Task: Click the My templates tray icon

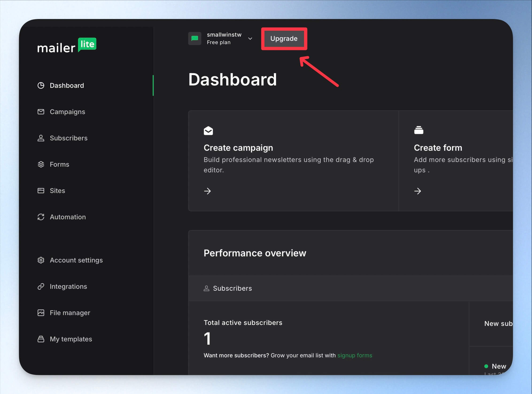Action: click(41, 339)
